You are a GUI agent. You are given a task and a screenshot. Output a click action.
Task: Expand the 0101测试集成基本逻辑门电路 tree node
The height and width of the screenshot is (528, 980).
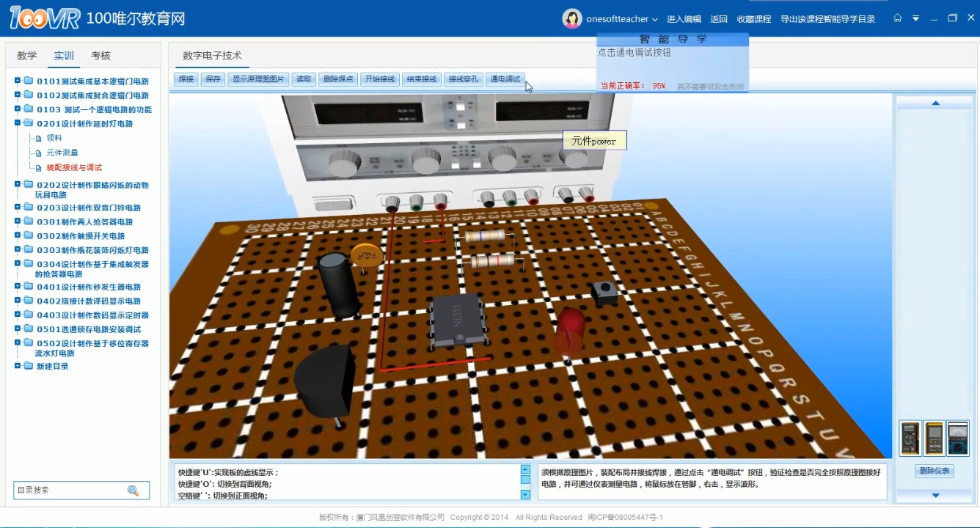coord(18,81)
